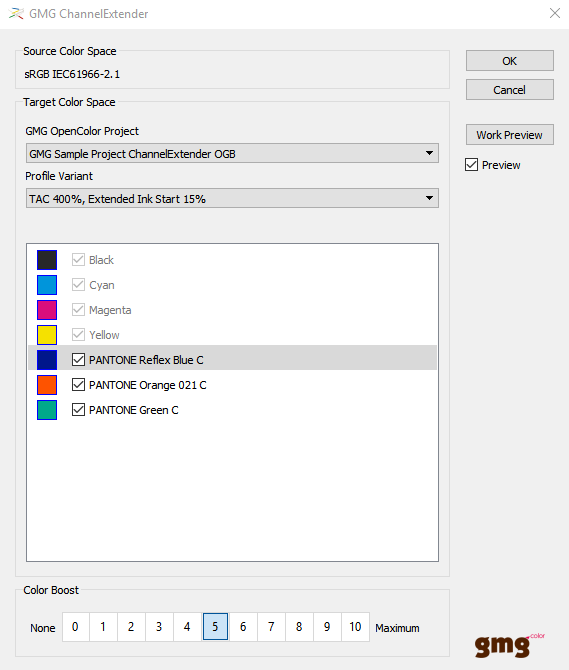Image resolution: width=569 pixels, height=670 pixels.
Task: Click the OK button
Action: pos(510,61)
